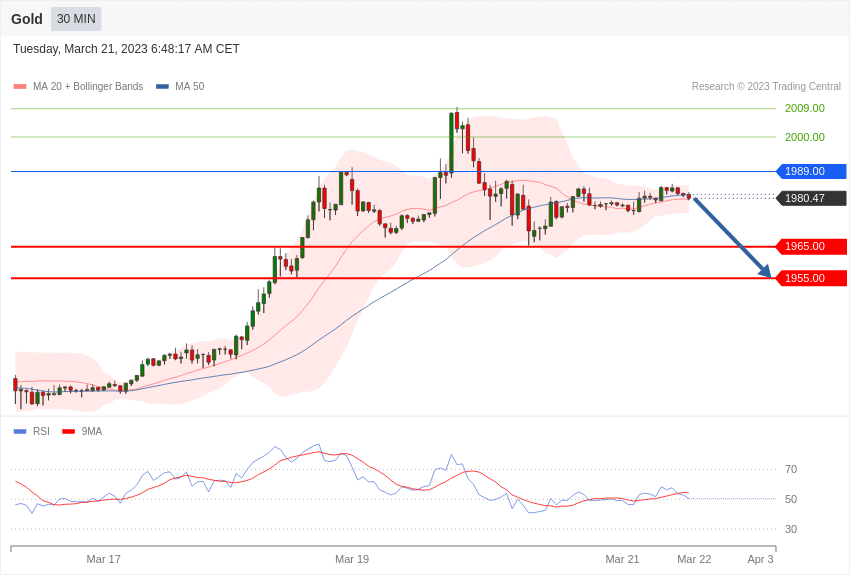The image size is (850, 576).
Task: Click the black 1980.47 current price tag
Action: [812, 198]
